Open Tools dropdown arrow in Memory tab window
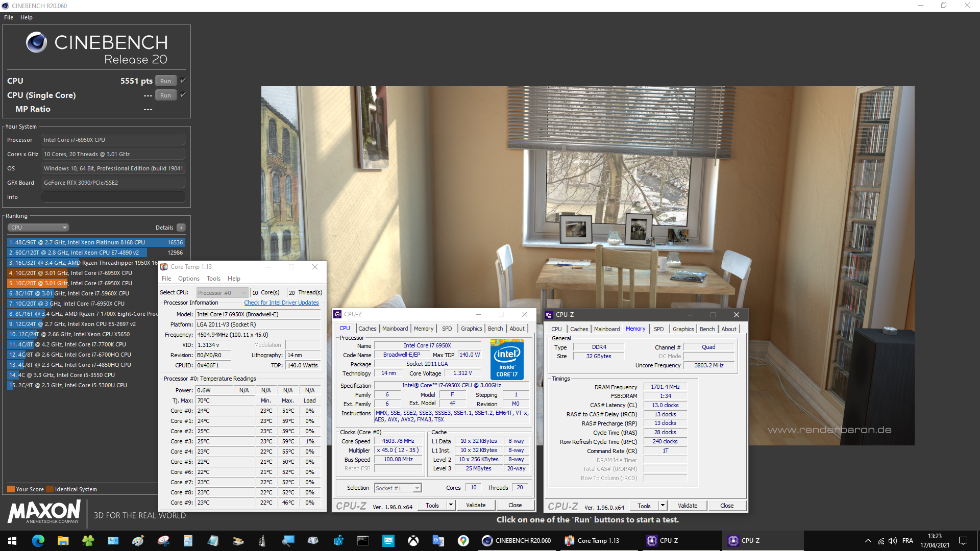The image size is (980, 551). pyautogui.click(x=663, y=506)
